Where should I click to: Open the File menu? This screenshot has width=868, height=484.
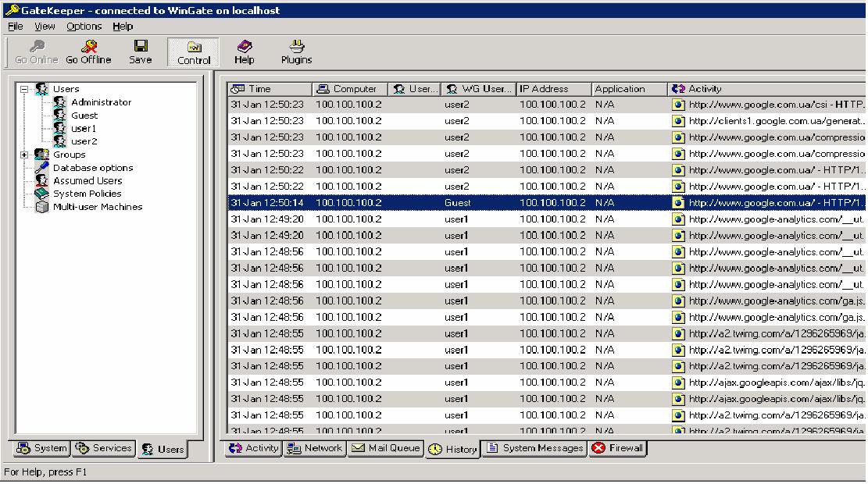point(16,26)
